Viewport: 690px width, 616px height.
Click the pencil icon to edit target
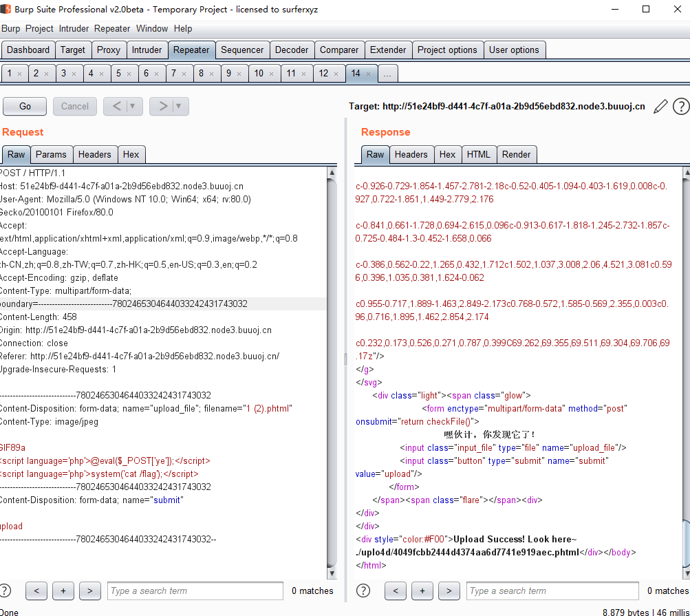tap(660, 106)
